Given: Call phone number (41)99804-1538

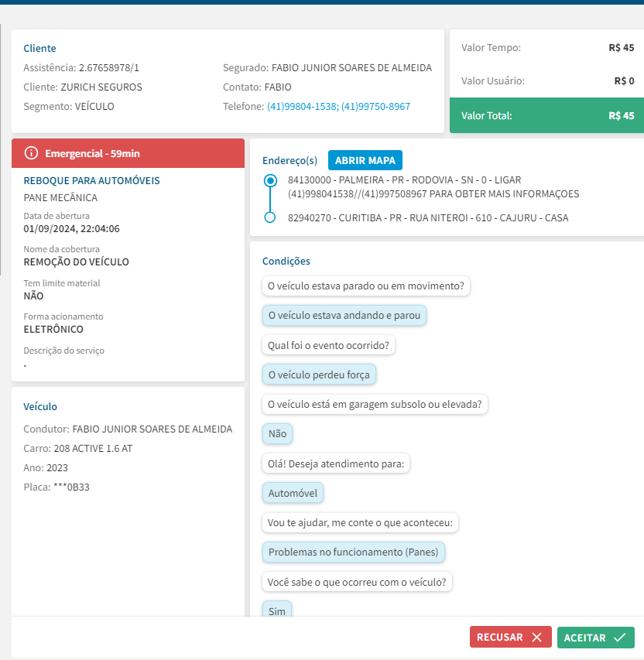Looking at the screenshot, I should 301,107.
